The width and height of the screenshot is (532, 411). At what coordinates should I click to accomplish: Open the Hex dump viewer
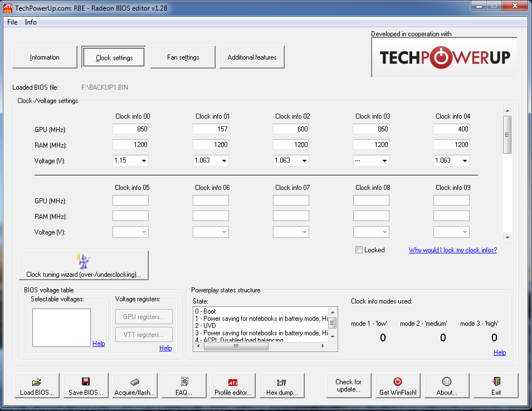tap(282, 385)
